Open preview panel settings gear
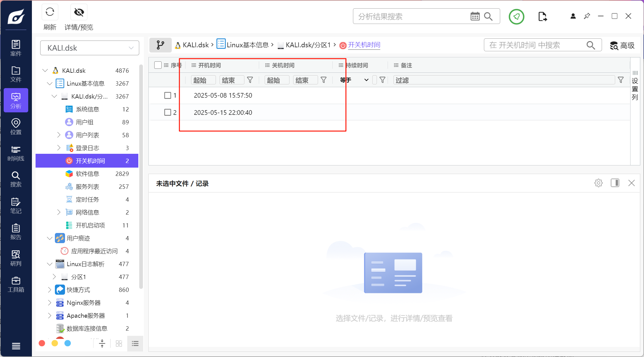This screenshot has height=357, width=644. (598, 183)
